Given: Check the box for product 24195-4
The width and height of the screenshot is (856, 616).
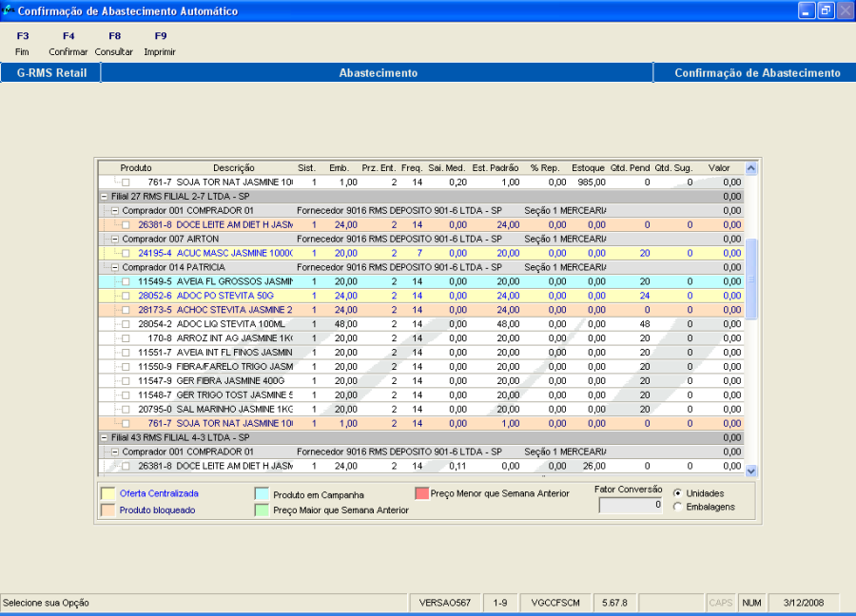Looking at the screenshot, I should [x=126, y=254].
